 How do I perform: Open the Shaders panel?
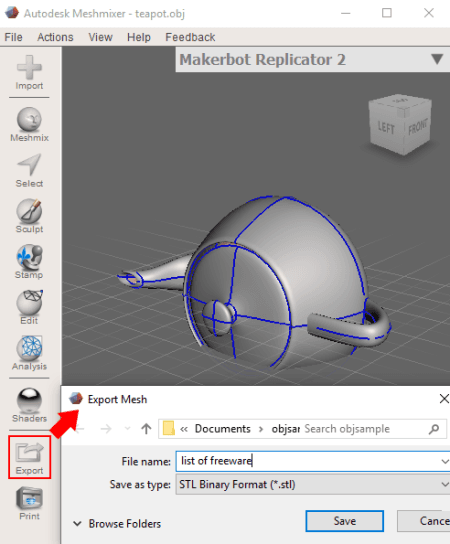(29, 405)
